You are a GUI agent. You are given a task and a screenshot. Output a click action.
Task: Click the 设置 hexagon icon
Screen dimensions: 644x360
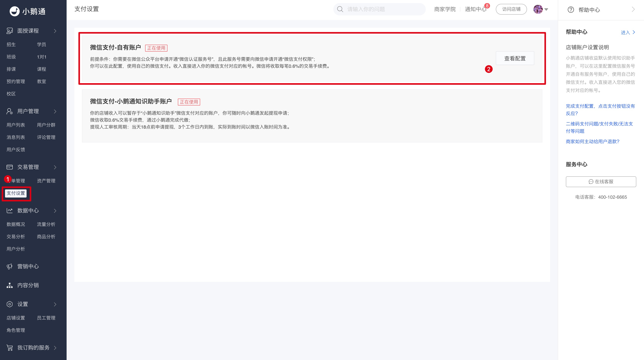click(9, 304)
